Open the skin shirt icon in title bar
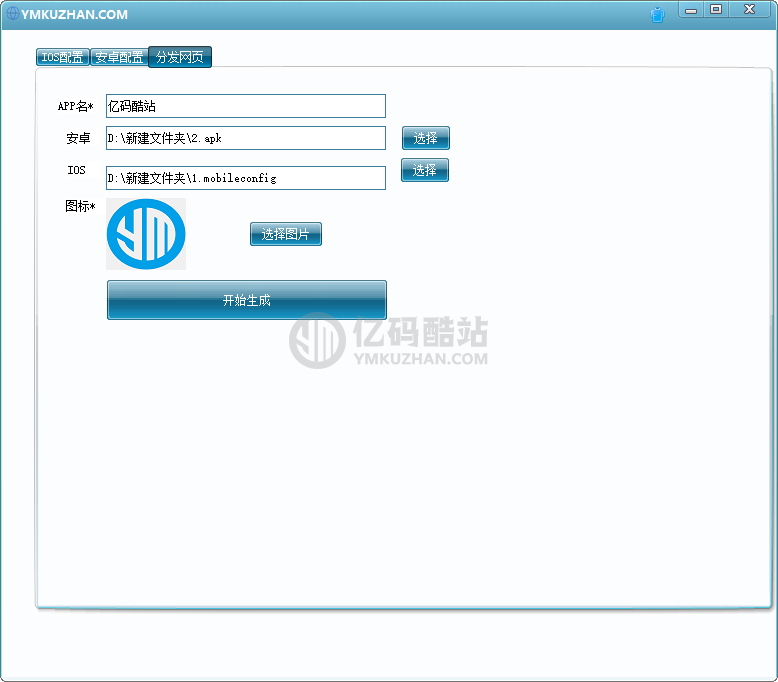This screenshot has height=682, width=778. [657, 15]
